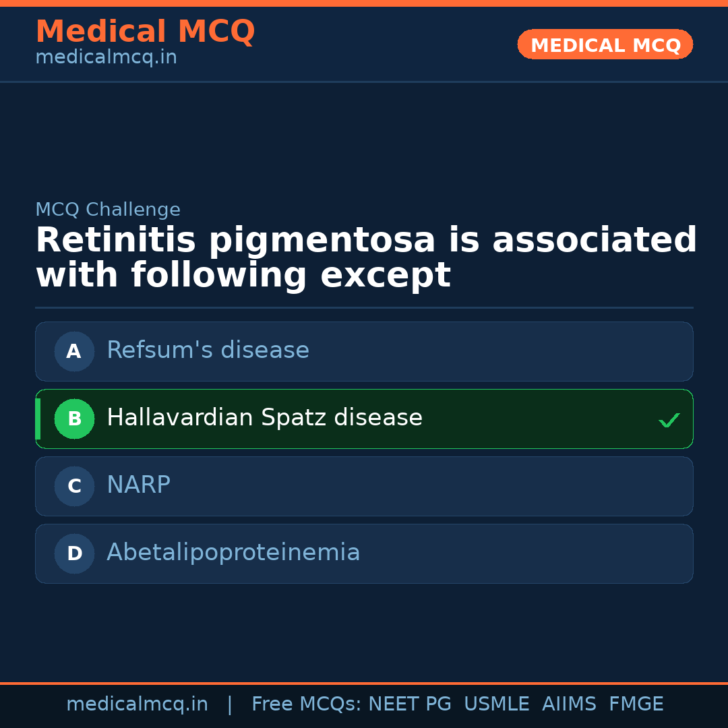
Task: Click the FMGE footer text
Action: tap(636, 704)
